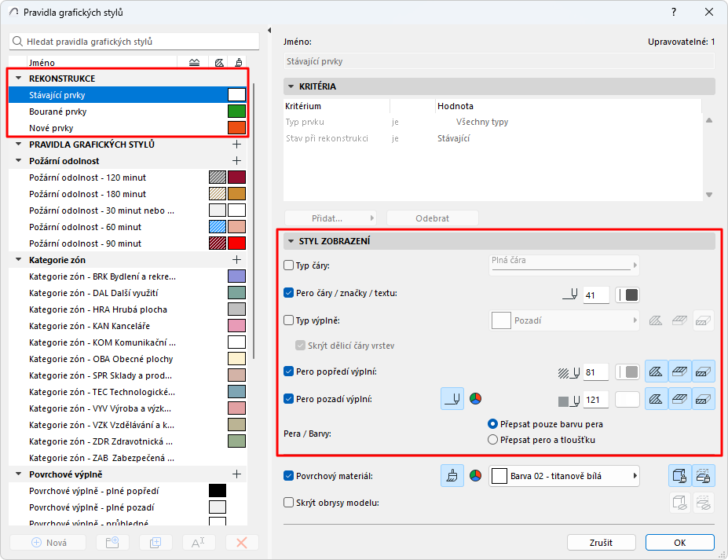Collapse the REKONSTRUKCE group
This screenshot has width=728, height=560.
click(x=19, y=79)
